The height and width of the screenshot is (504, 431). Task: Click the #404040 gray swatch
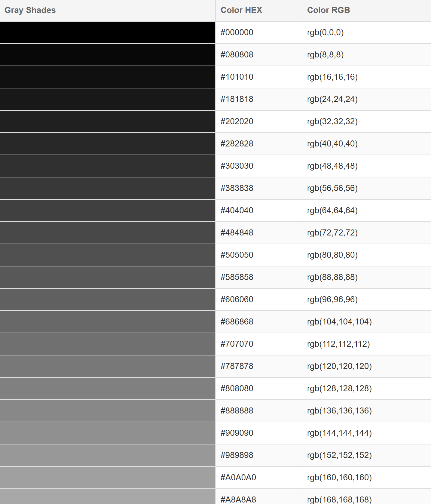pos(108,211)
